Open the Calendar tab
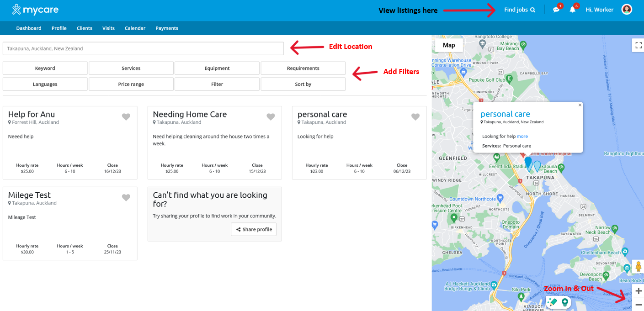Screen dimensions: 644x311 tap(135, 28)
